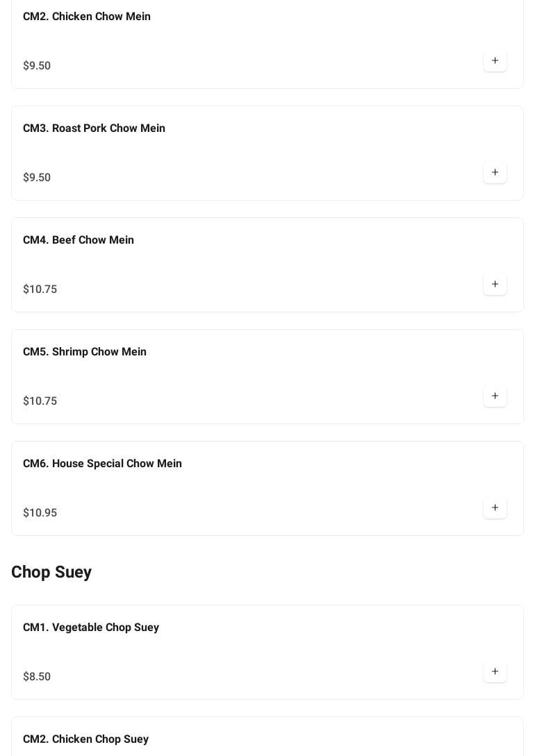Add Chicken Chow Mein with plus icon

495,61
